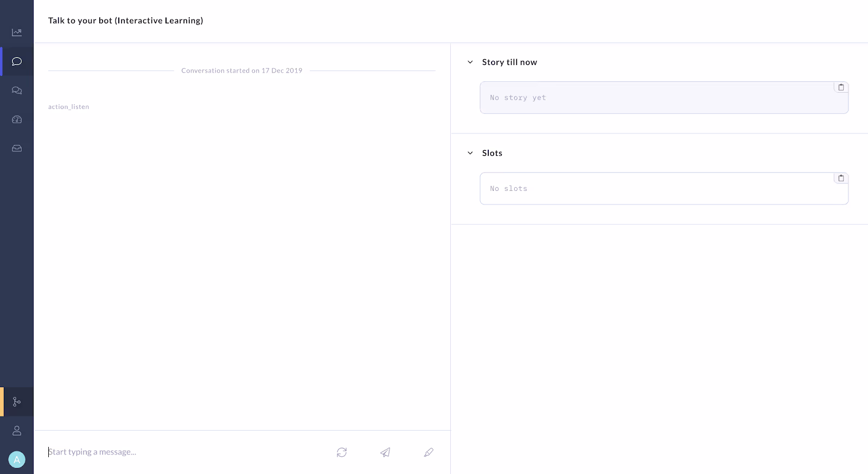Click the send message paper plane icon
Screen dimensions: 868x474
coord(385,452)
